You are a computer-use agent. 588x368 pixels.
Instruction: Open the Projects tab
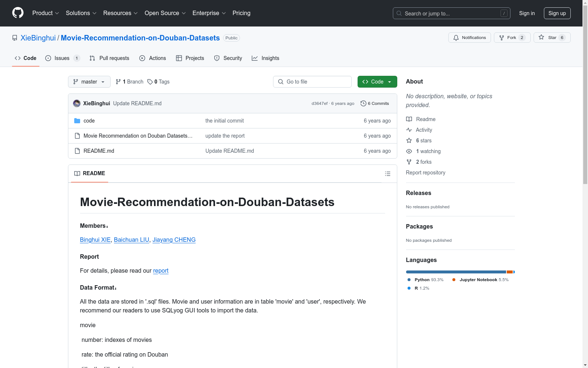190,58
